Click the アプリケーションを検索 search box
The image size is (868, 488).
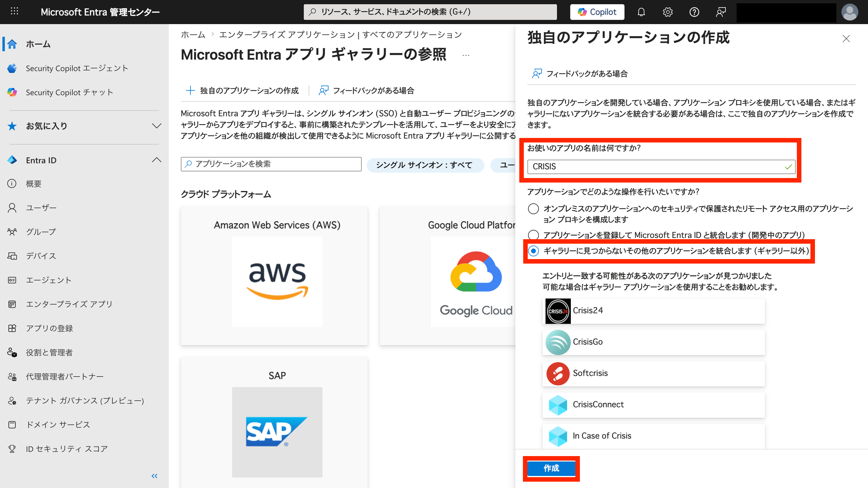271,164
